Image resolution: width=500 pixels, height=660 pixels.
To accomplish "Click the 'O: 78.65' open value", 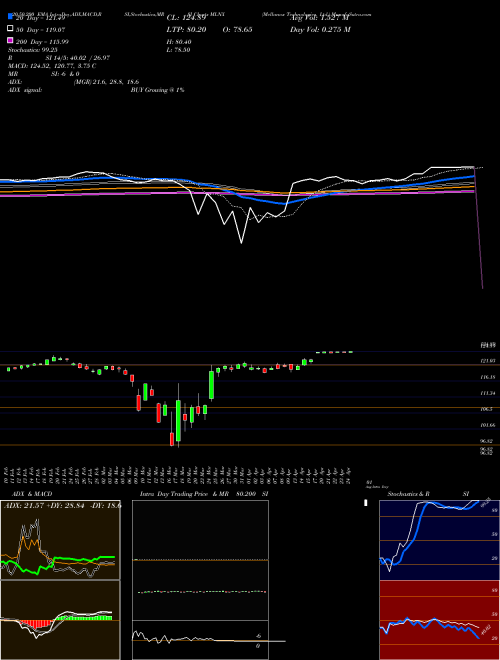I will pyautogui.click(x=238, y=29).
